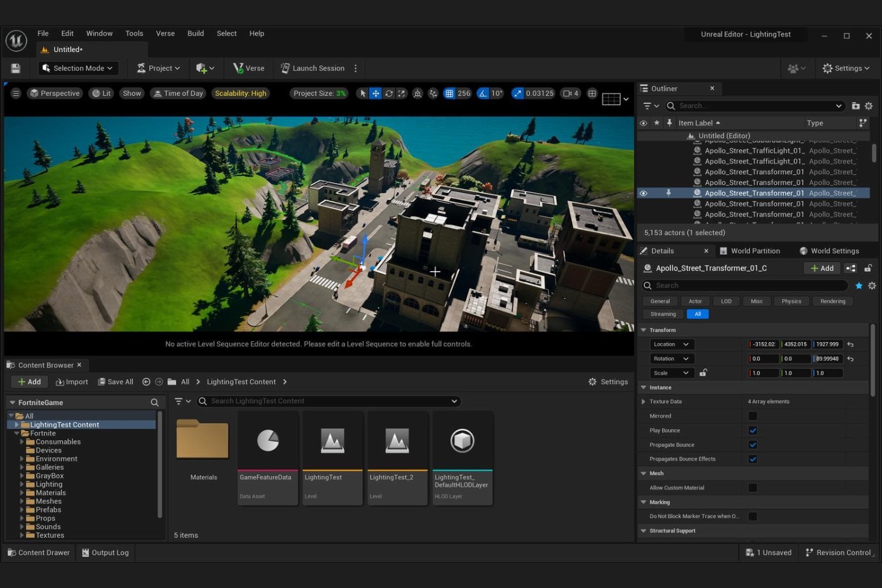The width and height of the screenshot is (882, 588).
Task: Switch to World Settings tab
Action: click(x=829, y=251)
